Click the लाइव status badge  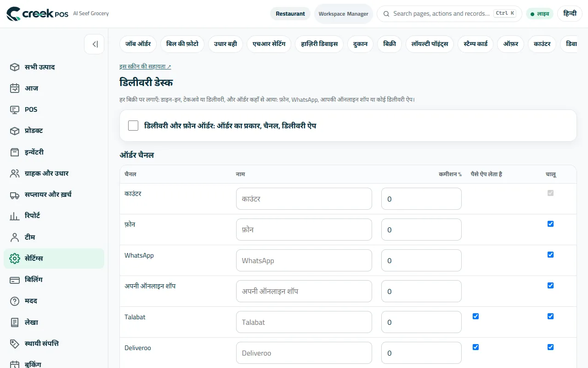540,14
